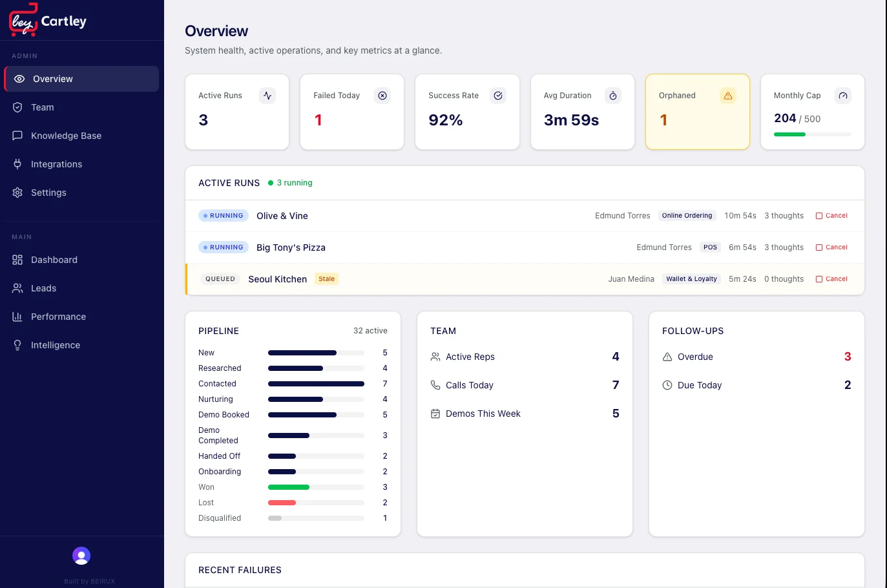The width and height of the screenshot is (887, 588).
Task: Click the "32 active" pipeline count
Action: [x=370, y=331]
